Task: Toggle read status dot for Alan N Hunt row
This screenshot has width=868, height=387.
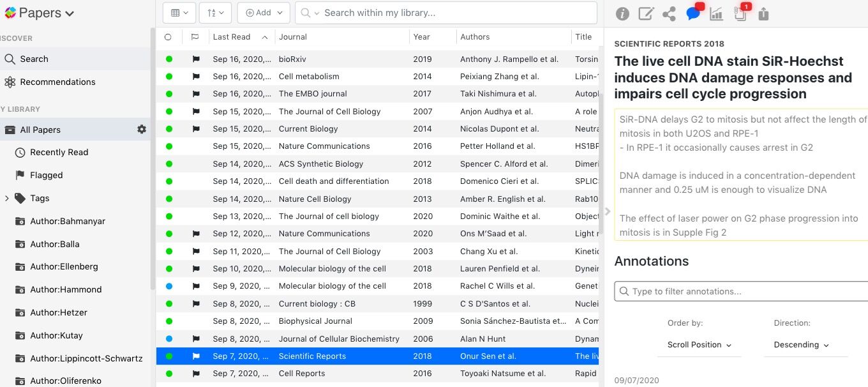Action: click(169, 338)
